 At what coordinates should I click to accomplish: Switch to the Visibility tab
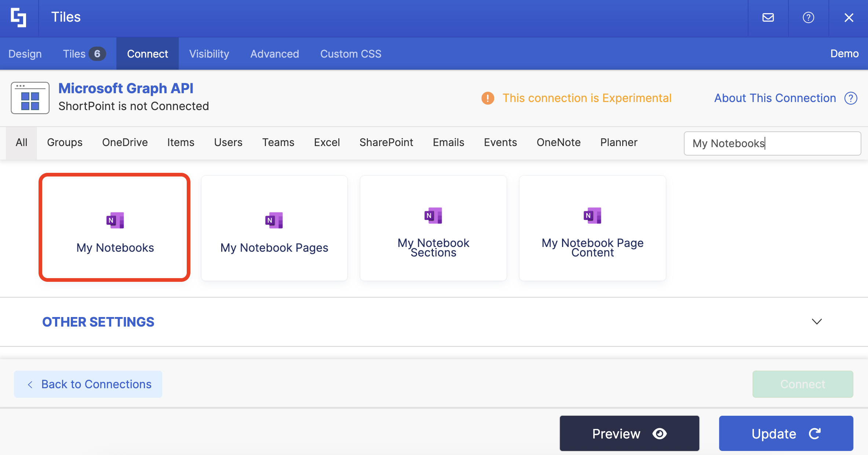[x=209, y=54]
